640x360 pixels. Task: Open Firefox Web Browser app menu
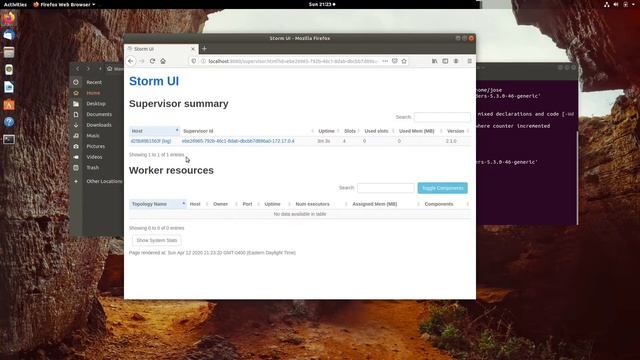point(64,4)
